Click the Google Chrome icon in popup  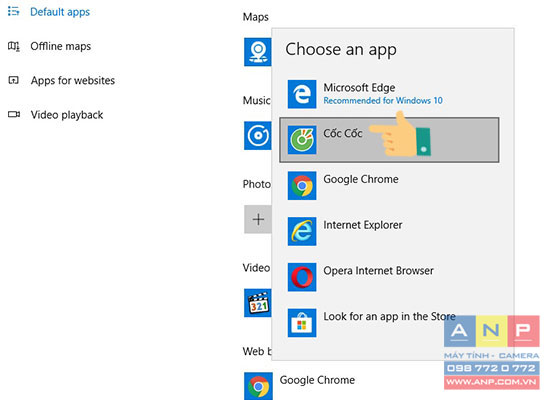point(302,186)
